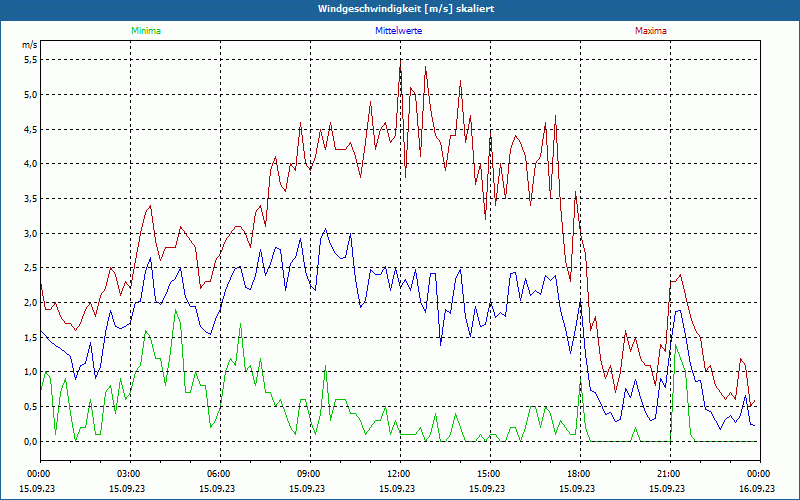Click the 2,5 y-axis value
The width and height of the screenshot is (800, 500).
(31, 268)
